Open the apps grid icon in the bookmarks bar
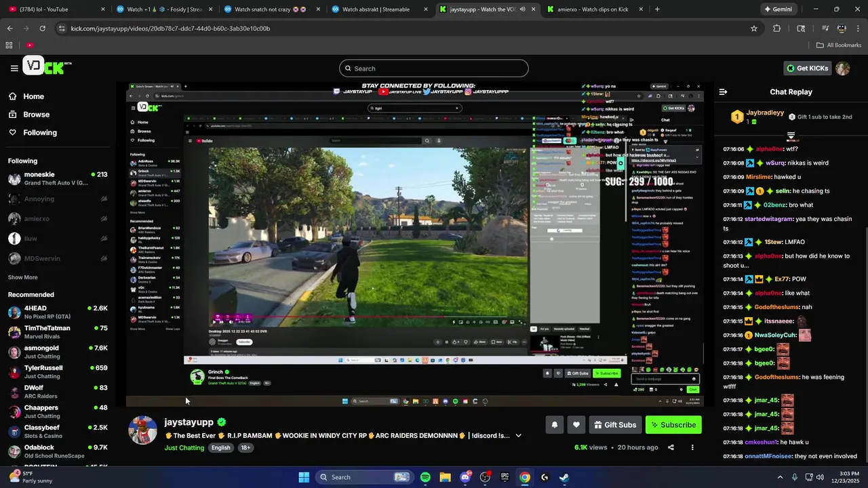Screen dimensions: 868x488 (x=9, y=45)
